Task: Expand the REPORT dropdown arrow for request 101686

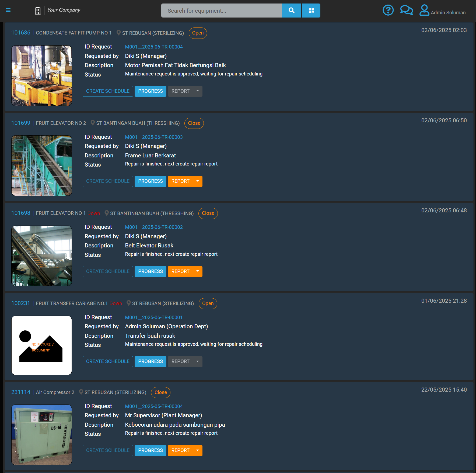Action: (x=198, y=91)
